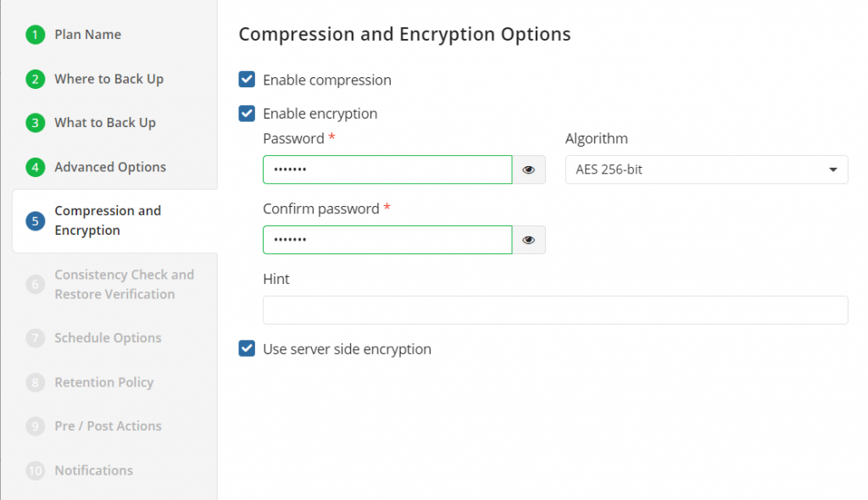
Task: Open step 10 Notifications via its badge
Action: [x=35, y=470]
